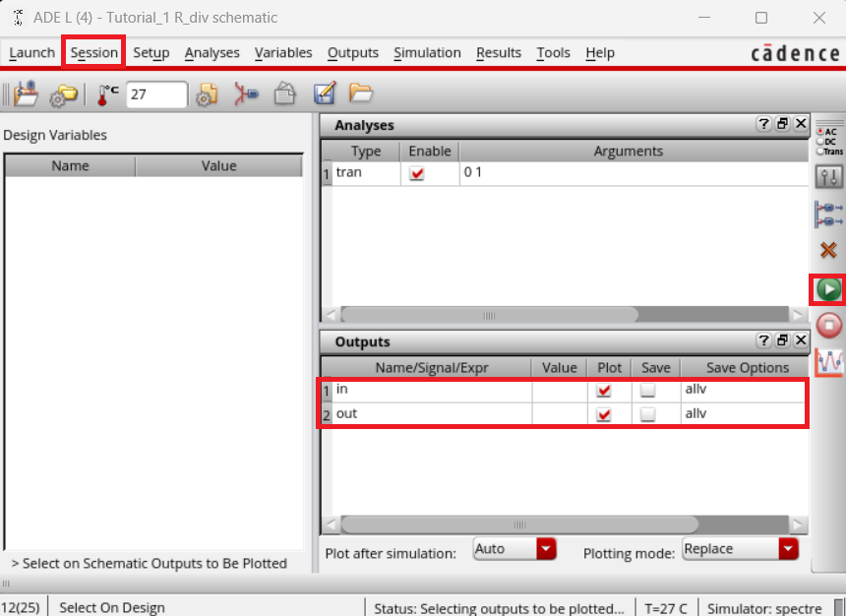Click the gray document netlist toolbar icon
The image size is (846, 616).
285,93
